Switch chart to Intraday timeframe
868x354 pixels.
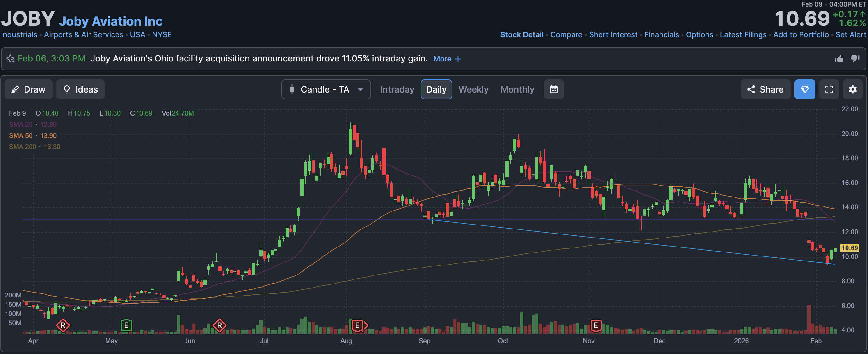click(x=397, y=90)
